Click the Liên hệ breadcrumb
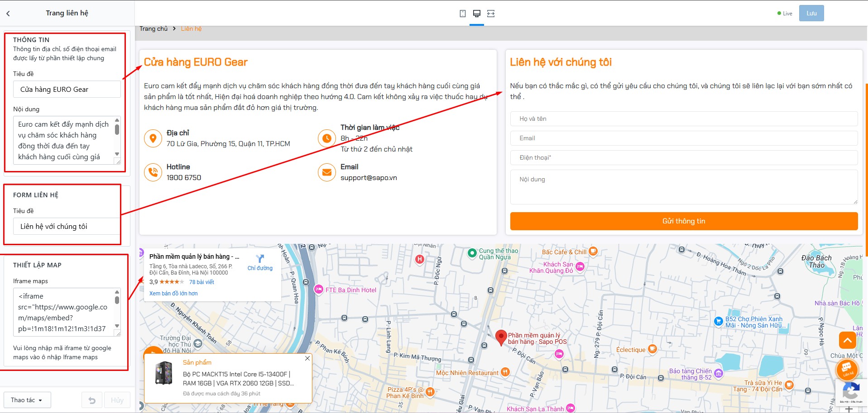The width and height of the screenshot is (868, 413). coord(191,28)
